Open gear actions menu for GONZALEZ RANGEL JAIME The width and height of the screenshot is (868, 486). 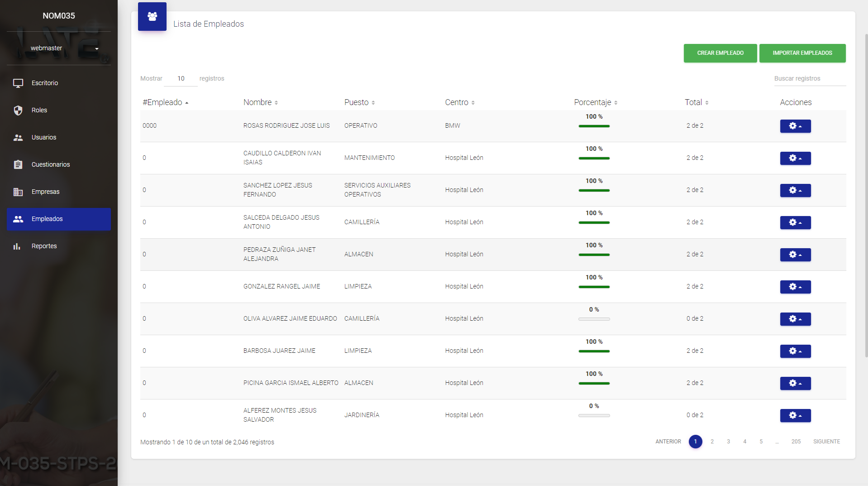[795, 287]
